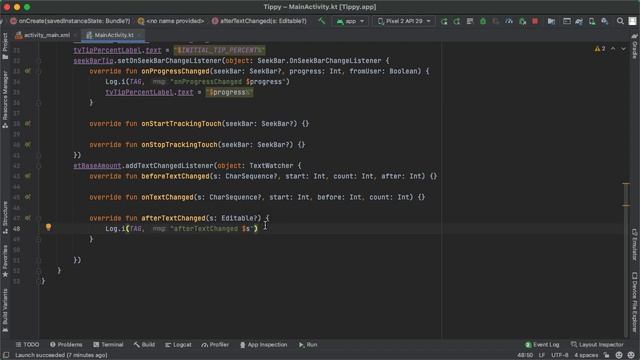Open the Device File Explorer tool window
The image size is (640, 360).
click(635, 302)
